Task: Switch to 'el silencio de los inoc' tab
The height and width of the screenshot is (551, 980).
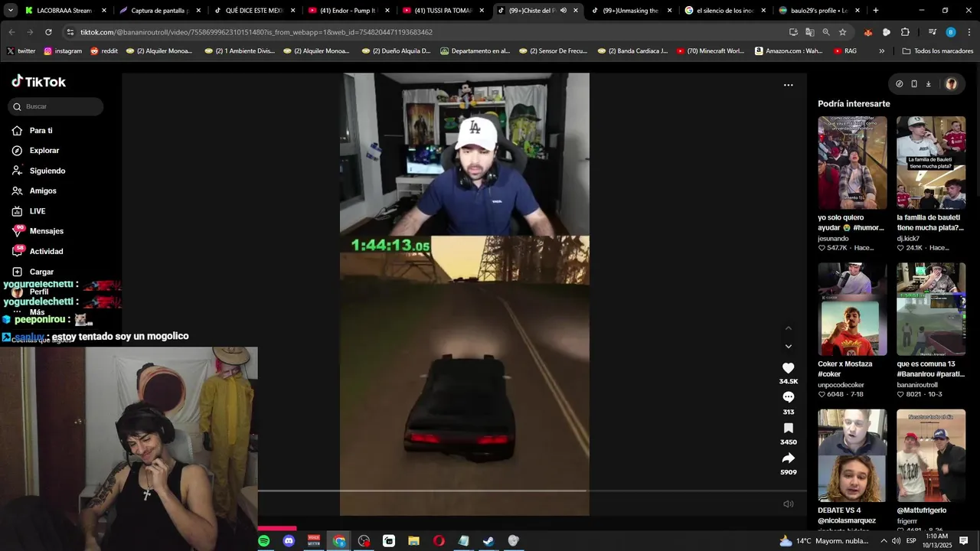Action: [x=724, y=11]
